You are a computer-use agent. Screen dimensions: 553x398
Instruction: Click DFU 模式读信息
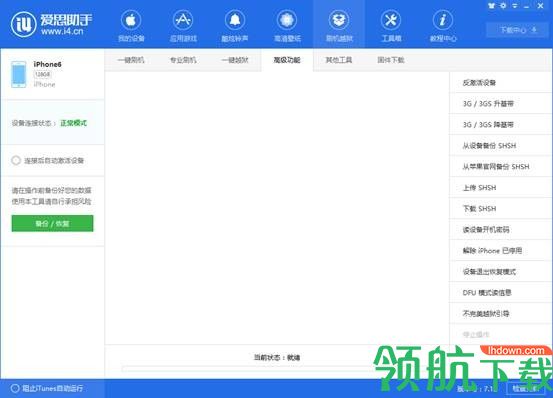[x=501, y=293]
